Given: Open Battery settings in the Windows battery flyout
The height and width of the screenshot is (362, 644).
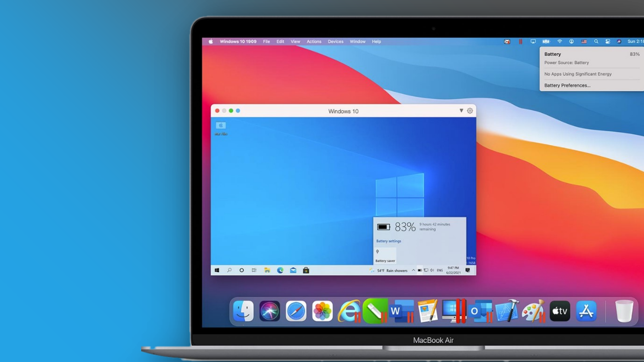Looking at the screenshot, I should pos(388,241).
